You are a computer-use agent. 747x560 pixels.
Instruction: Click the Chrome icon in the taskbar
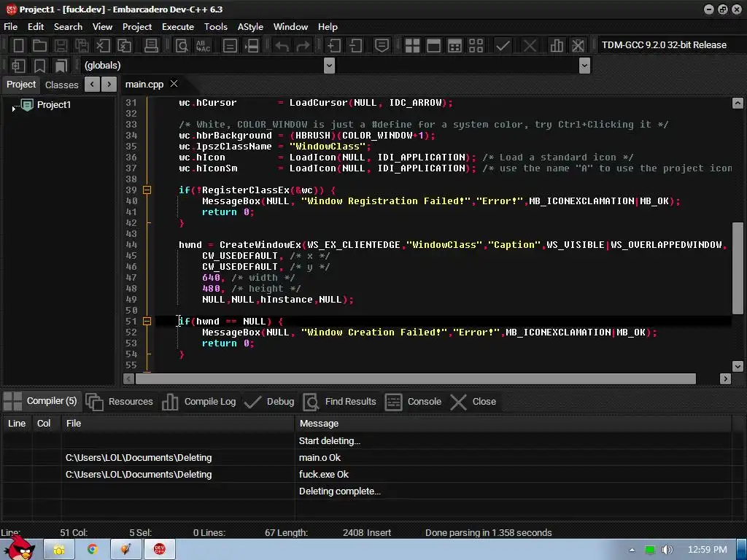[93, 549]
